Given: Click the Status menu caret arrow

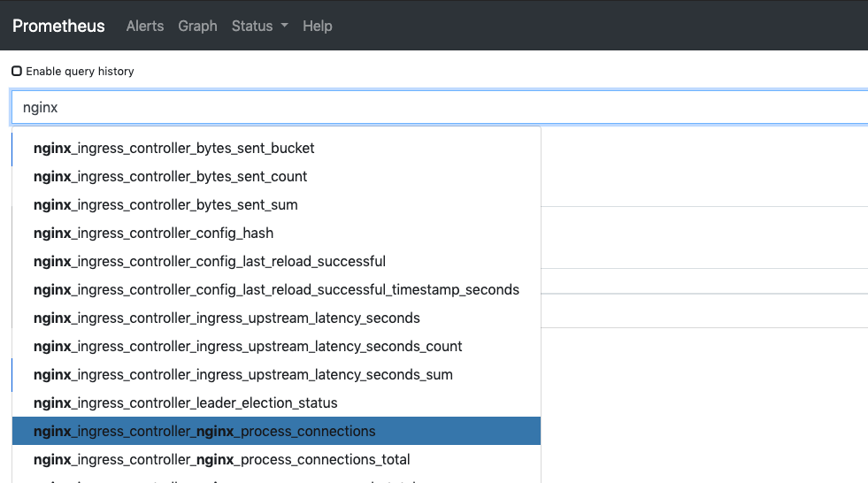Looking at the screenshot, I should coord(285,26).
